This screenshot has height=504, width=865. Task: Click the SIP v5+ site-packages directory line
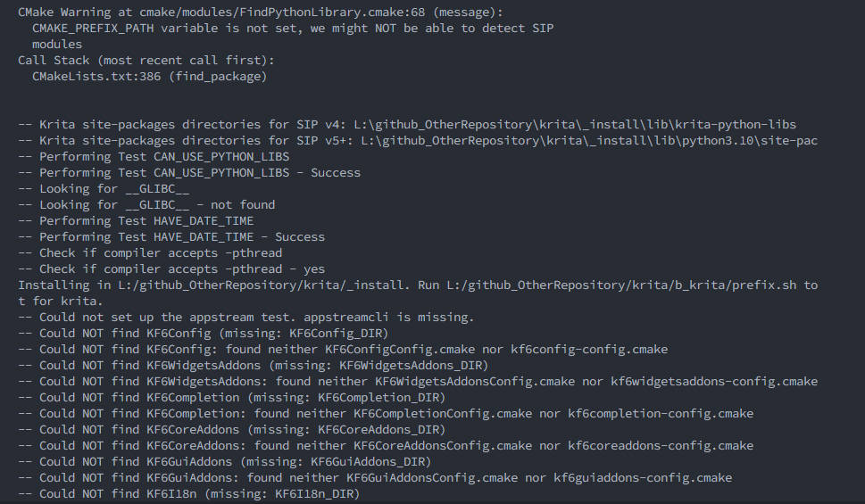pyautogui.click(x=417, y=141)
